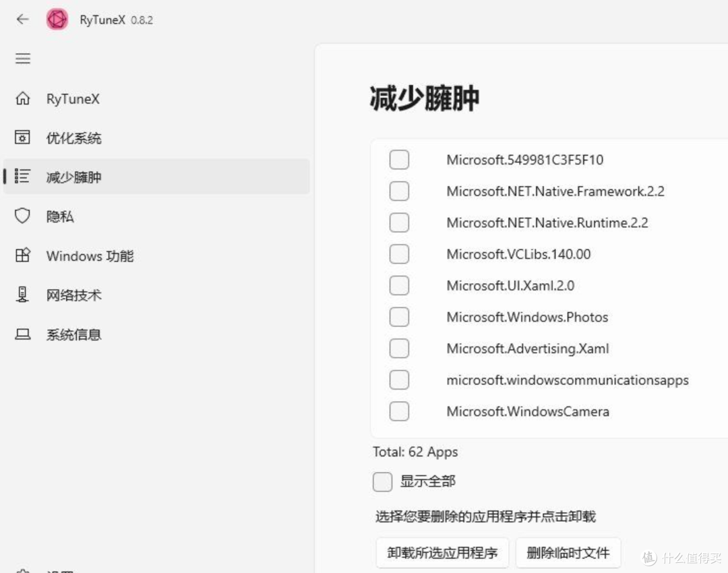Go to the 隐私 menu item
Screen dimensions: 728x573
pyautogui.click(x=156, y=216)
